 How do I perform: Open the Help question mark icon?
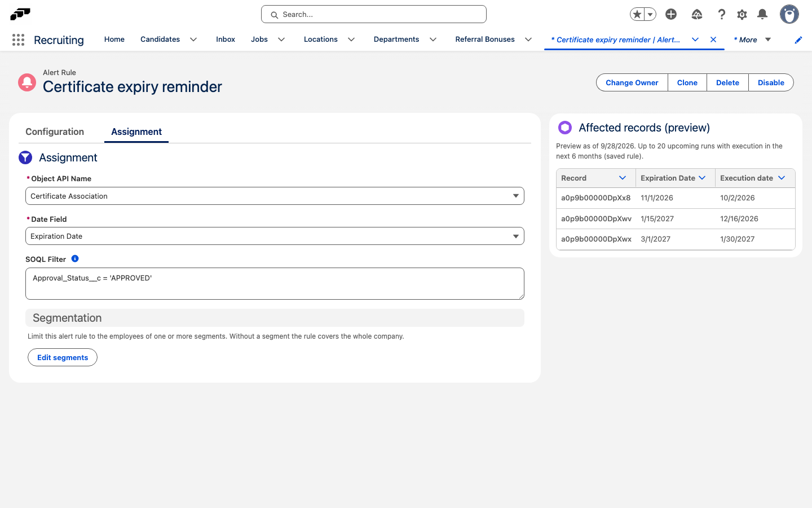(x=721, y=14)
